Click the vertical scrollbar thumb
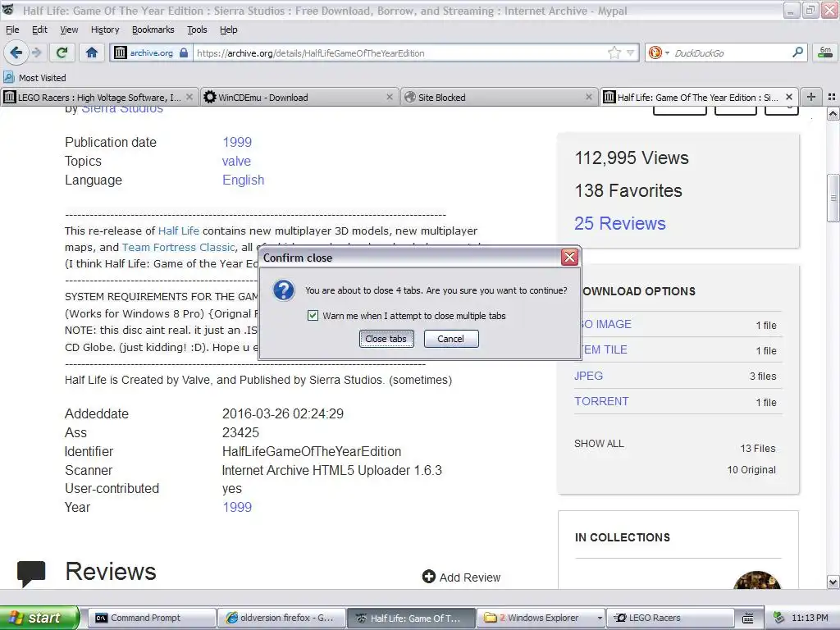Viewport: 840px width, 630px height. coord(833,198)
